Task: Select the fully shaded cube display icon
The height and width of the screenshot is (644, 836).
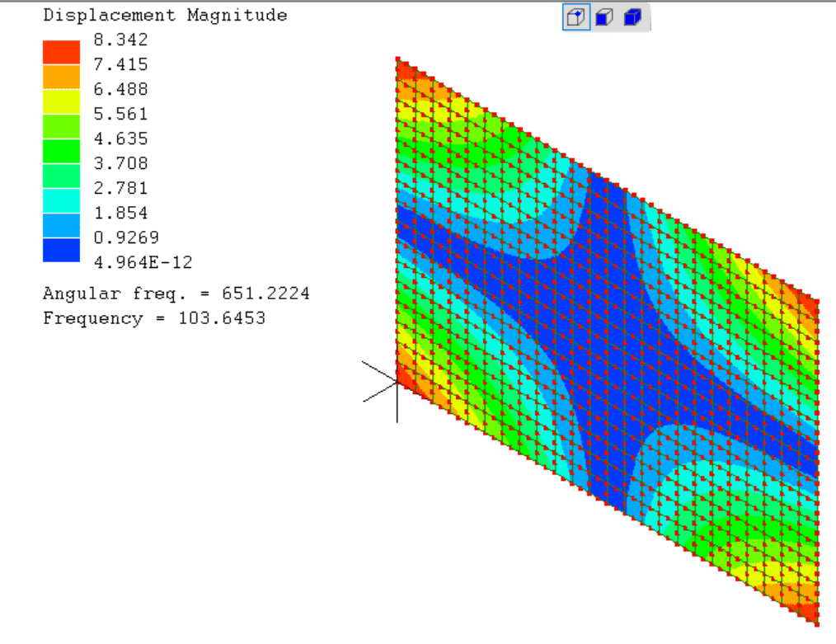Action: [632, 17]
